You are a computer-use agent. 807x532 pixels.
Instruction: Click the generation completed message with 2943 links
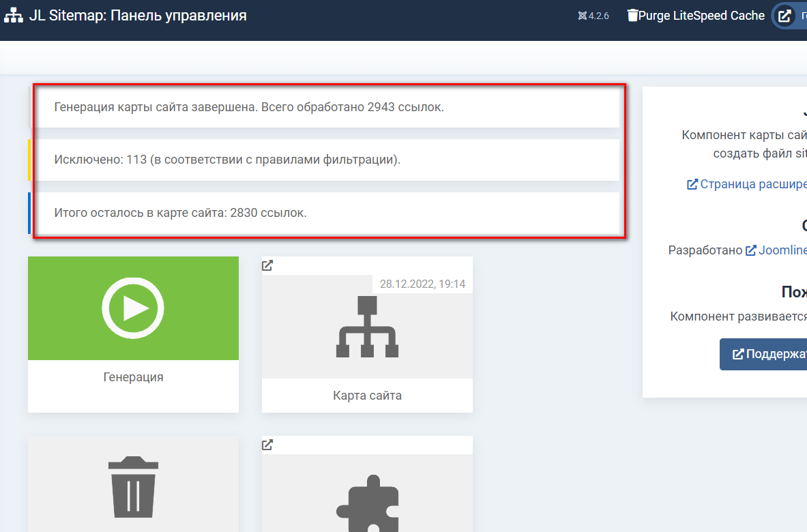pos(249,107)
